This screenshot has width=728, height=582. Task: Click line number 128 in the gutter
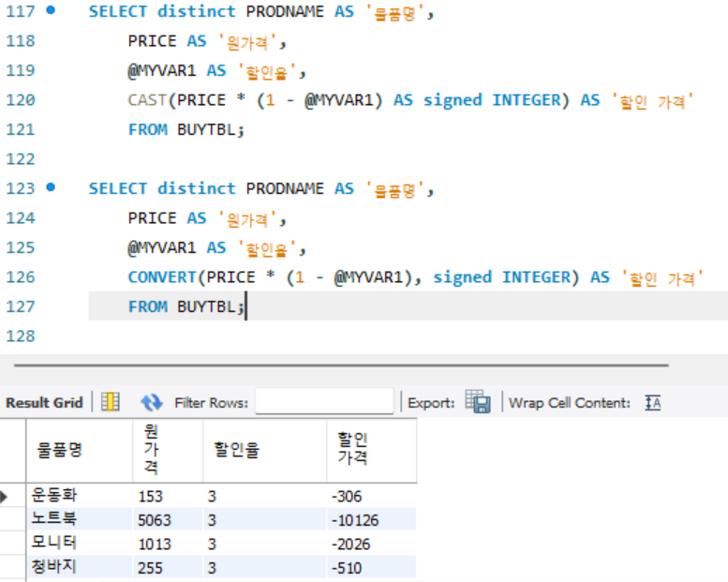pyautogui.click(x=21, y=336)
